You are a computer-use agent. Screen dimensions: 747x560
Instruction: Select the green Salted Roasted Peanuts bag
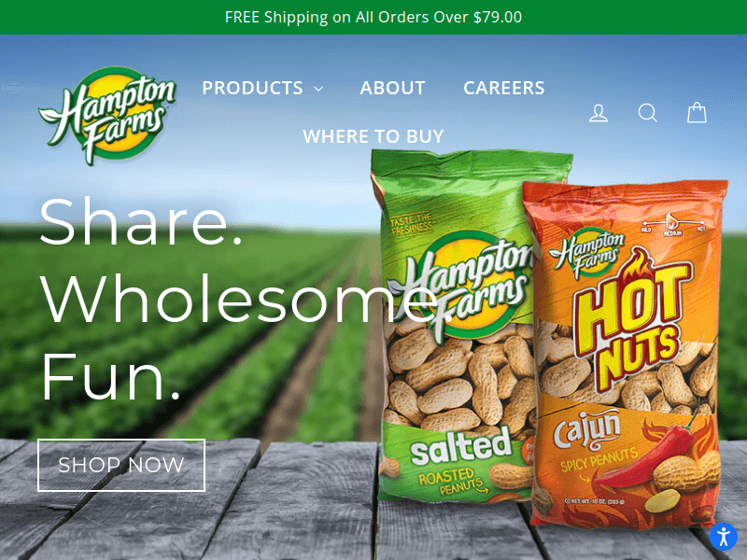[x=458, y=326]
